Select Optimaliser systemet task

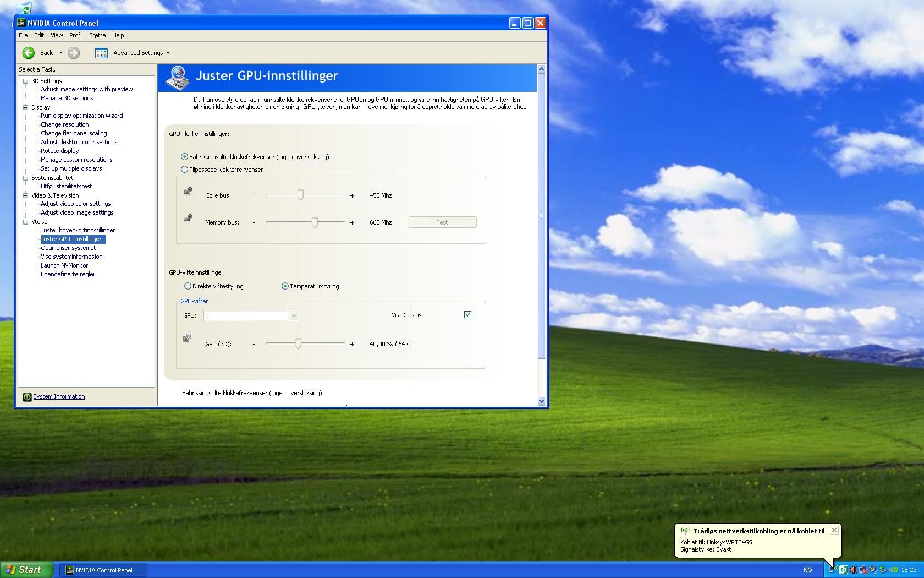point(68,248)
